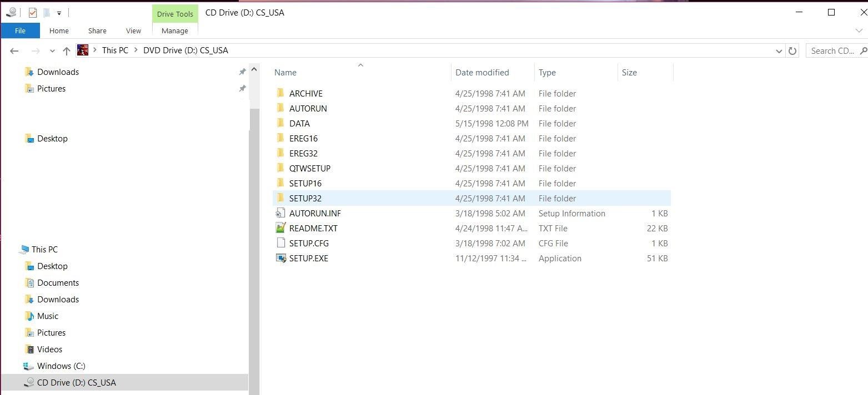The image size is (868, 395).
Task: Select Desktop in Quick access area
Action: coord(52,139)
